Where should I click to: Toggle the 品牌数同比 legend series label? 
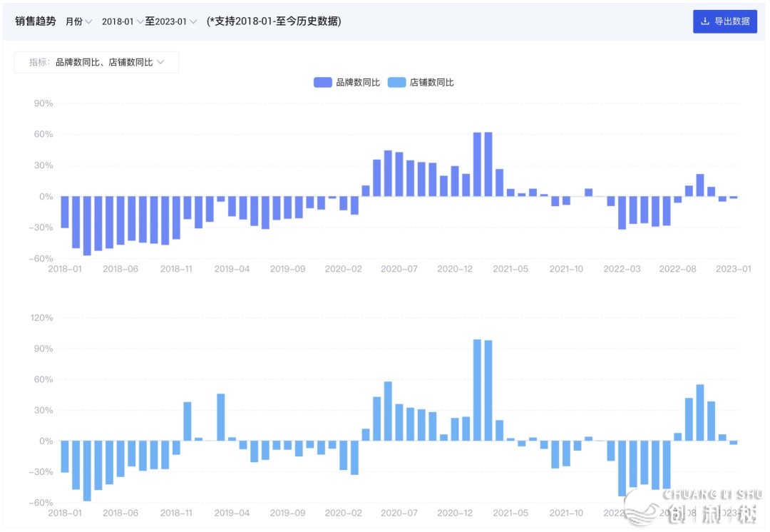tap(358, 83)
